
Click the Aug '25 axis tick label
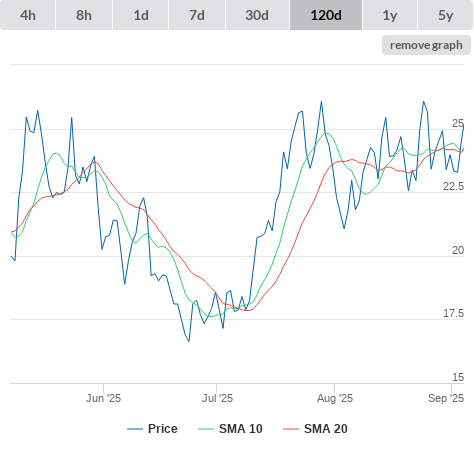[335, 398]
